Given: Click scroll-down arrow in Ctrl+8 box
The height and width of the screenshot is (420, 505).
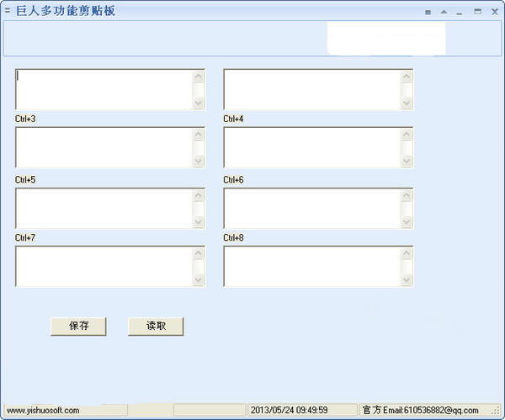Looking at the screenshot, I should [407, 280].
